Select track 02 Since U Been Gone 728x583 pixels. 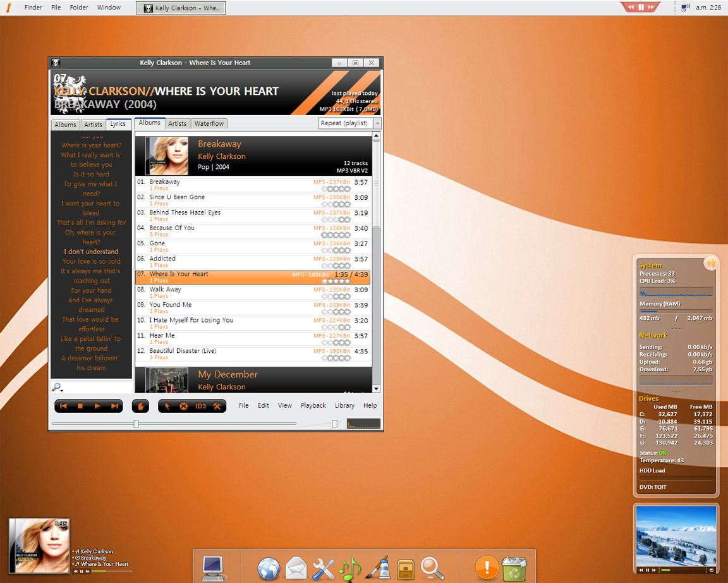pos(253,200)
